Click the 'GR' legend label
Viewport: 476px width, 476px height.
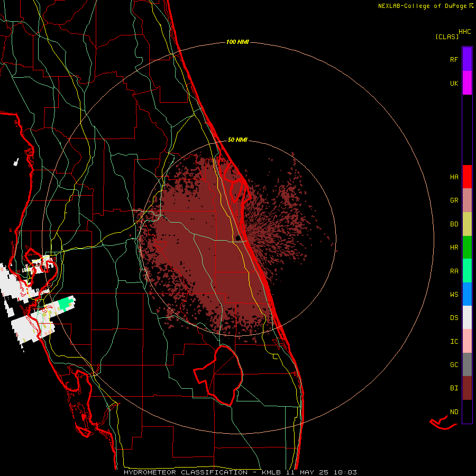pyautogui.click(x=454, y=200)
